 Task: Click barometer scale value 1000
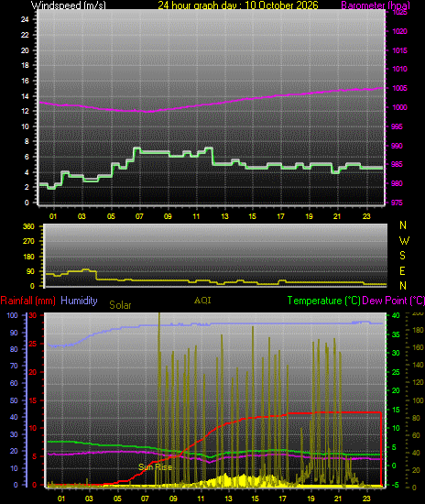(x=399, y=107)
